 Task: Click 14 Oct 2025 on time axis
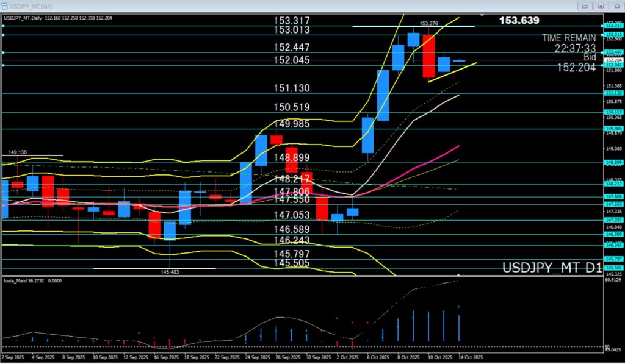coord(469,359)
